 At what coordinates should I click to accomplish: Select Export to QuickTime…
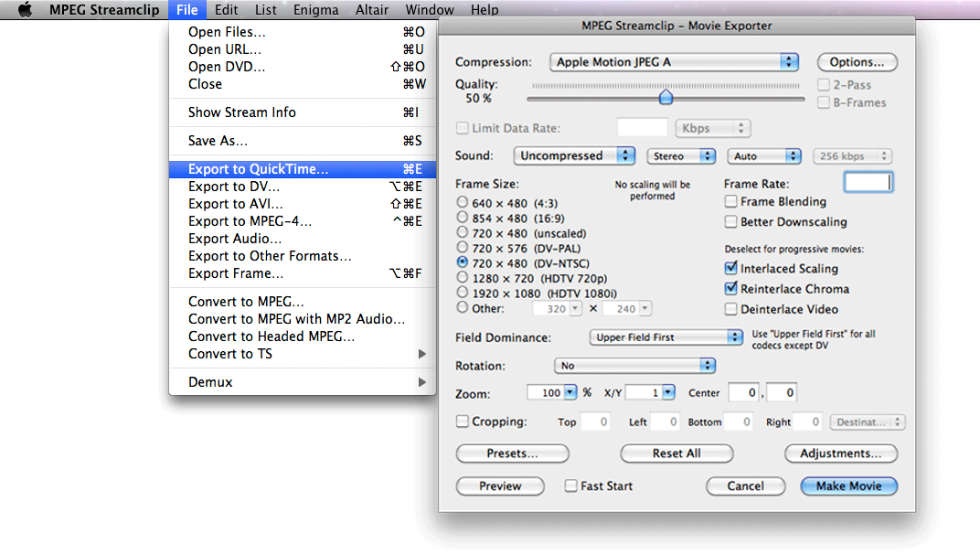303,169
